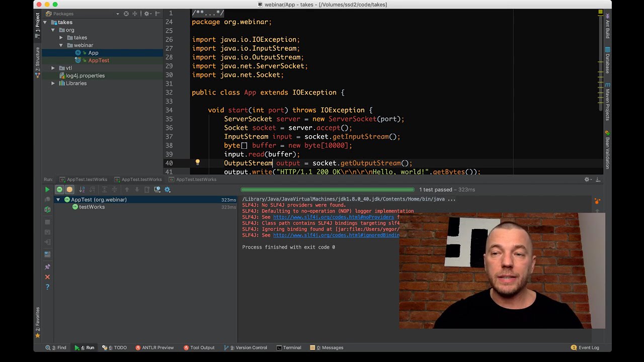644x362 pixels.
Task: Open slf4j ignoredBindings link
Action: click(x=336, y=235)
